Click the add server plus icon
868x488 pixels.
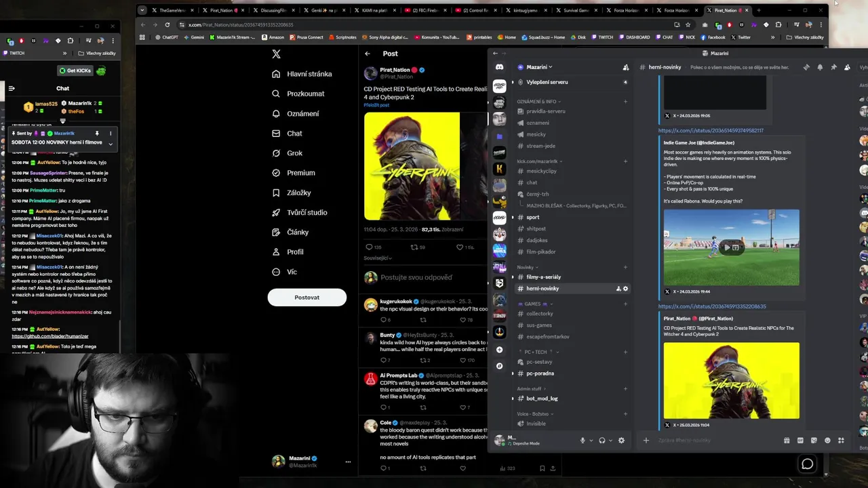coord(499,350)
